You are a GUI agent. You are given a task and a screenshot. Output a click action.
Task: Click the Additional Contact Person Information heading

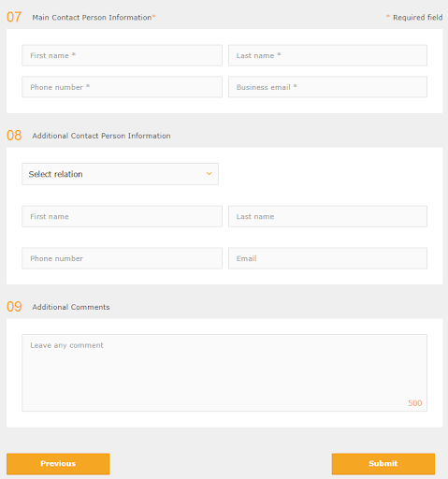click(101, 136)
